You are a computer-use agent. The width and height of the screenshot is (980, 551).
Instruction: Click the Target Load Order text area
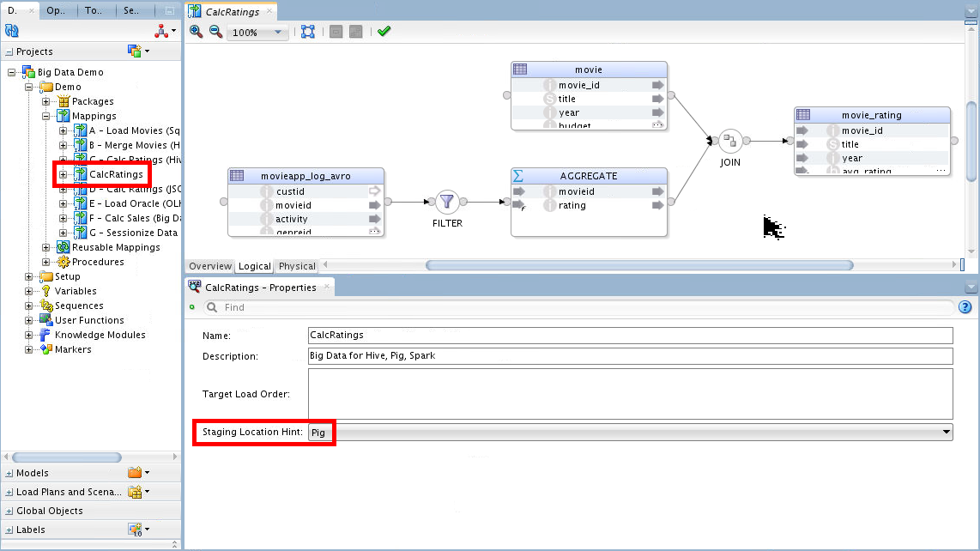click(x=630, y=393)
